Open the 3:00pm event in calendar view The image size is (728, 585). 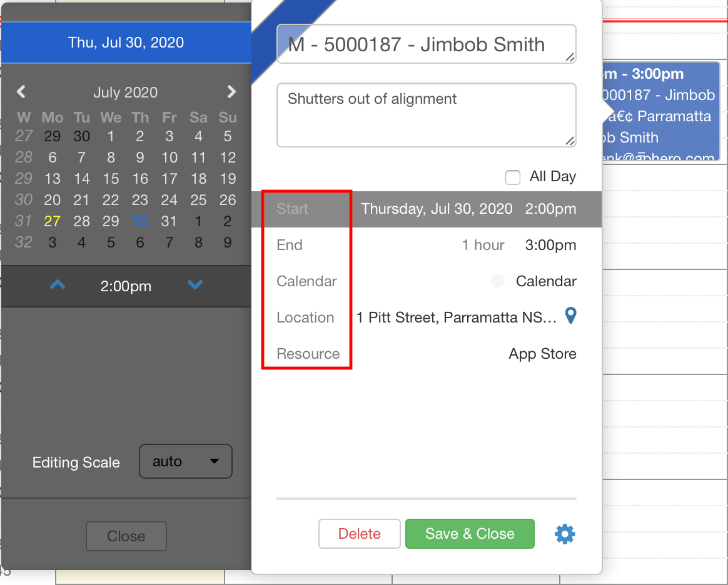(x=661, y=112)
